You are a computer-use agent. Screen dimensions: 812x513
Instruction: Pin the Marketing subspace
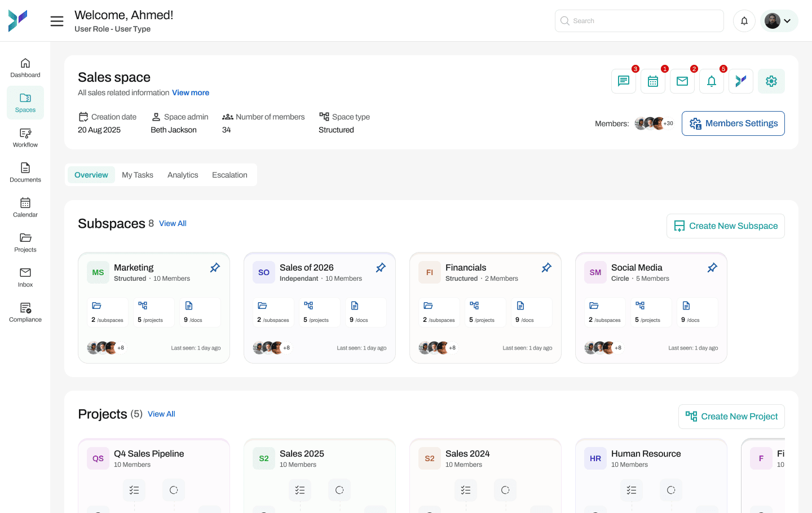(215, 268)
